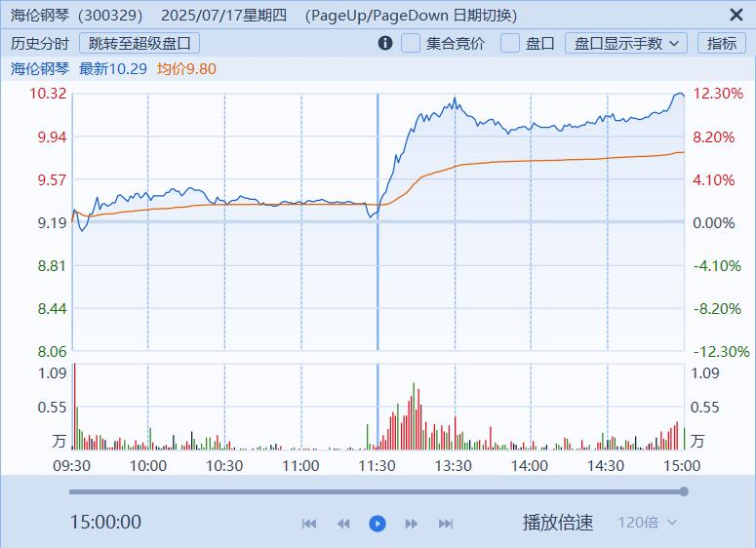Fast forward the intraday replay
Screen dimensions: 756x548
[x=412, y=524]
